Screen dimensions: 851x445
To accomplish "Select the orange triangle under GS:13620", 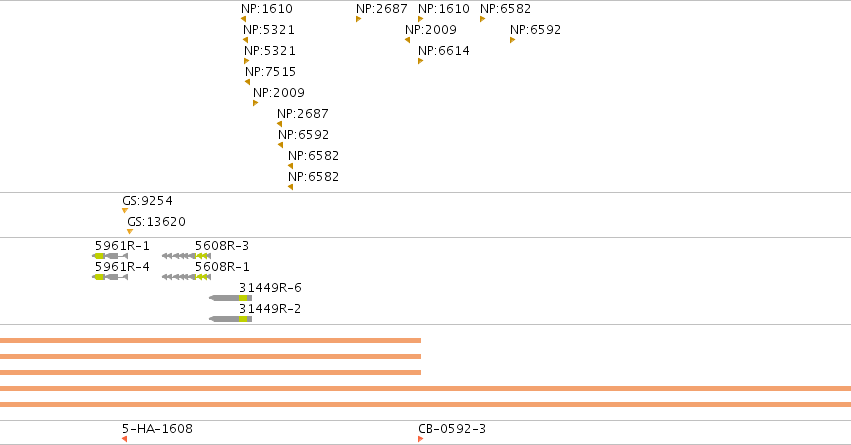I will coord(130,232).
